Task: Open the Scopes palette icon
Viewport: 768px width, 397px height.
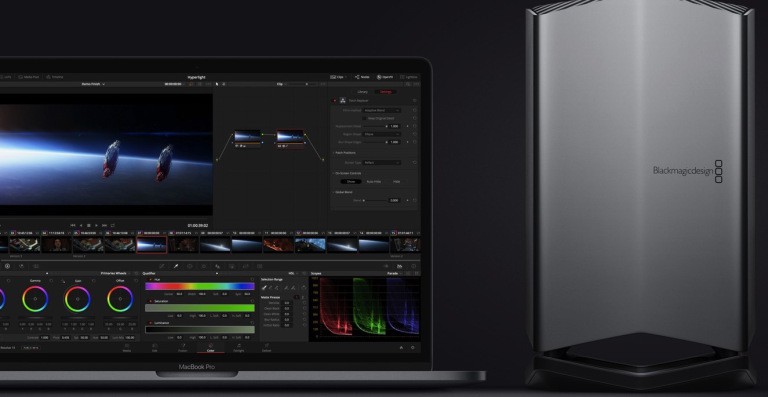Action: 400,266
